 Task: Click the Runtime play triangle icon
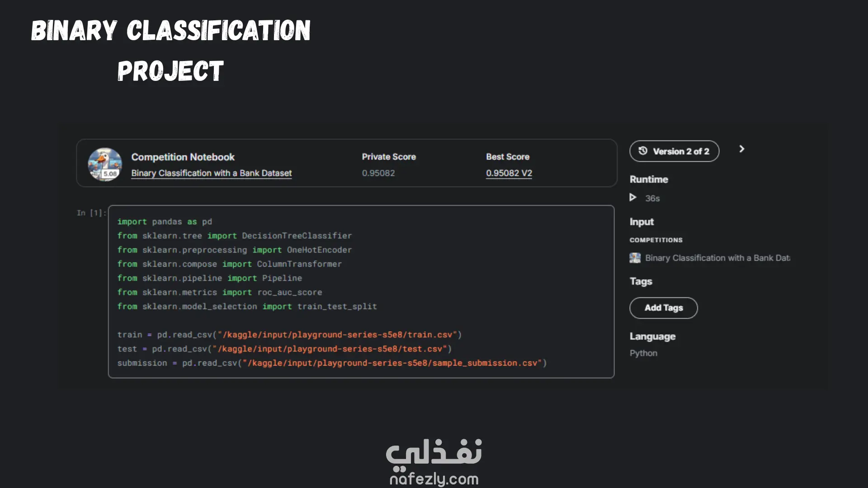point(633,197)
